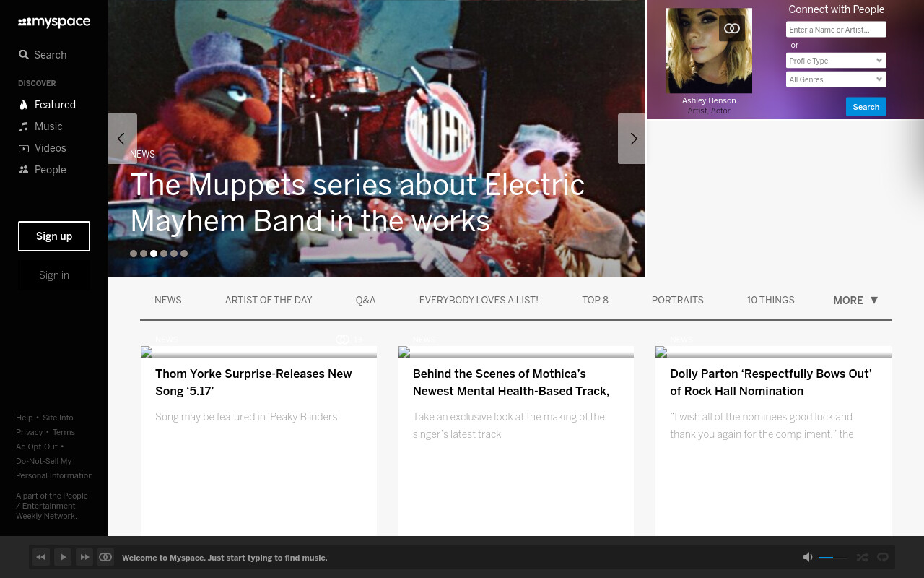Open the All Genres dropdown
924x578 pixels.
[836, 79]
